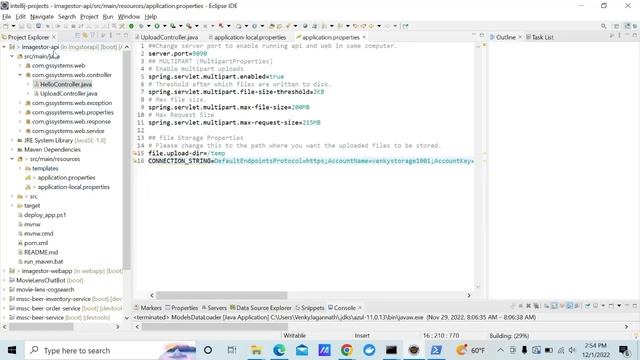Select pom.xml in Project Explorer

tap(36, 243)
